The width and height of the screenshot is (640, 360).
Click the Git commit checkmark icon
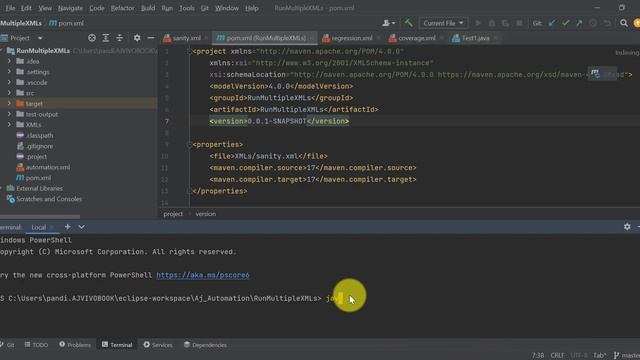(x=565, y=23)
